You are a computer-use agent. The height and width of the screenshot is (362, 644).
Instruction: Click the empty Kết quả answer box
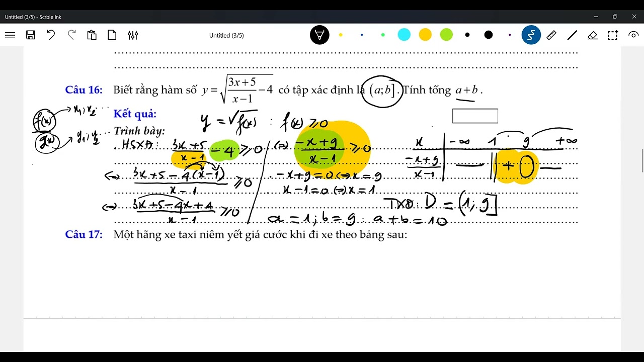pyautogui.click(x=475, y=116)
